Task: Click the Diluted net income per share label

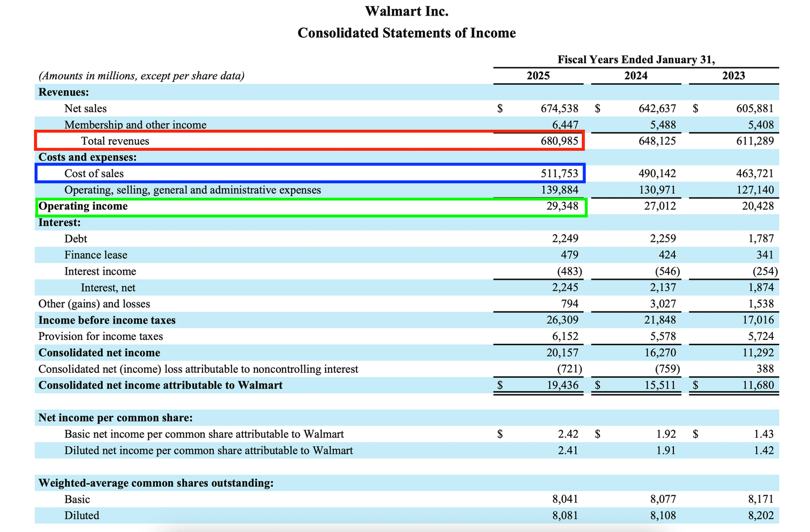Action: 208,451
